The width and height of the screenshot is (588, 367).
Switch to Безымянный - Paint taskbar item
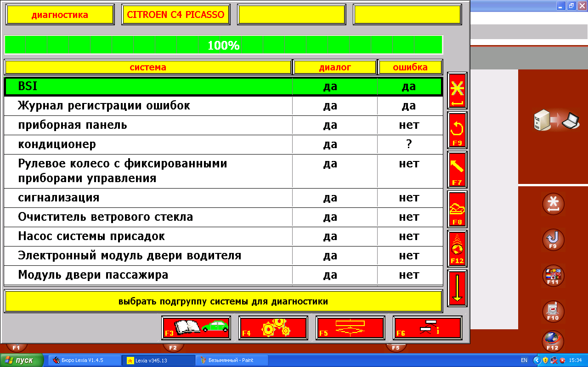click(232, 360)
